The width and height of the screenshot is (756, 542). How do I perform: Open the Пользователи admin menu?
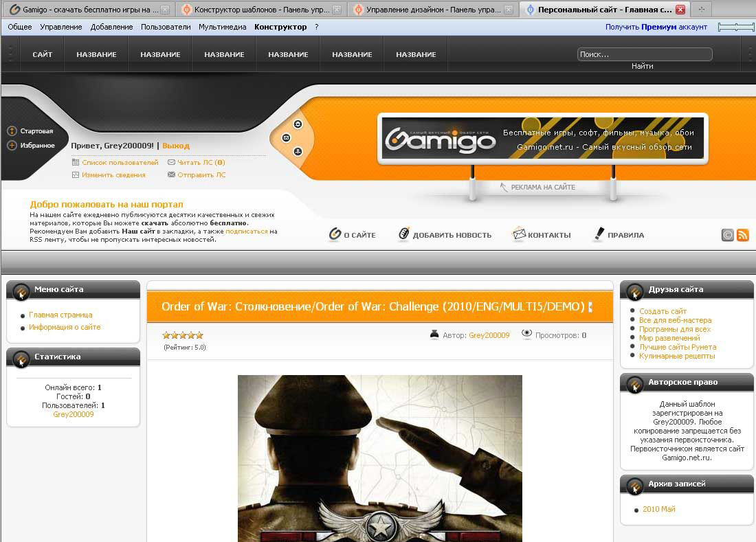(x=166, y=27)
